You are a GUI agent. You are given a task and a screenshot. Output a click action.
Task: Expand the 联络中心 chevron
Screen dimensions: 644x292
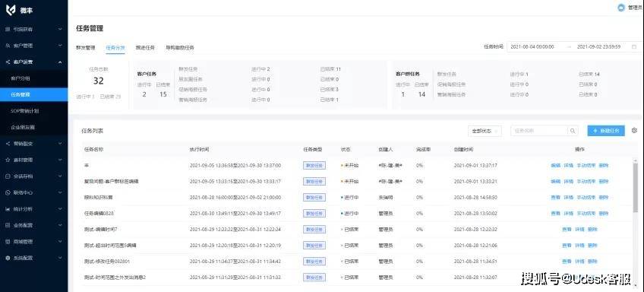pos(60,192)
